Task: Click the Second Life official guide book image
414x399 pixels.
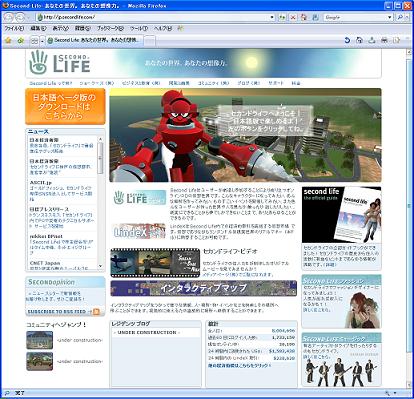Action: click(341, 215)
